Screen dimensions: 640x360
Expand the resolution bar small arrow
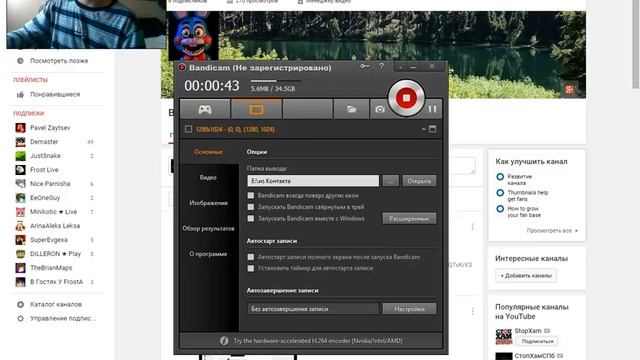tap(423, 129)
